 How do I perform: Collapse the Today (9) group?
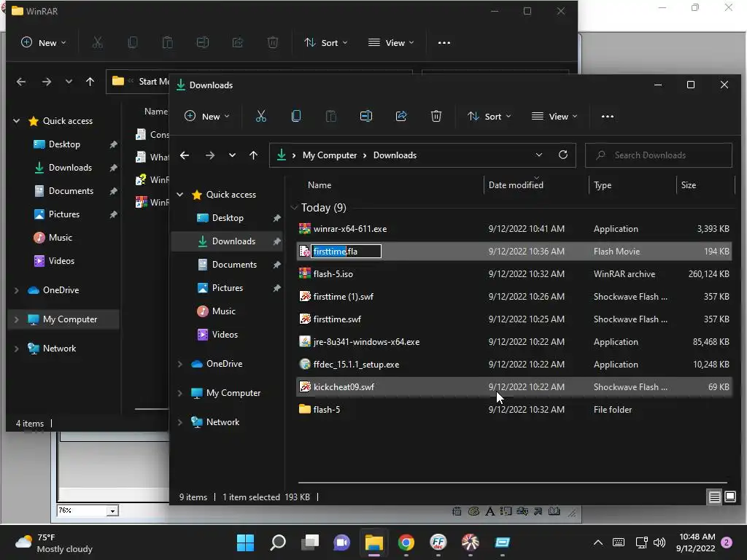point(294,208)
